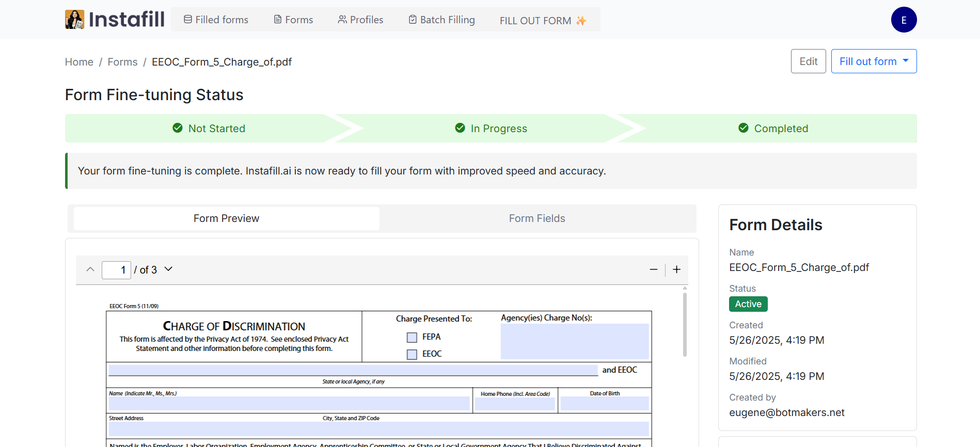Image resolution: width=980 pixels, height=447 pixels.
Task: Click the Modified date 5/26/2025, 4:19 PM
Action: coord(777,376)
